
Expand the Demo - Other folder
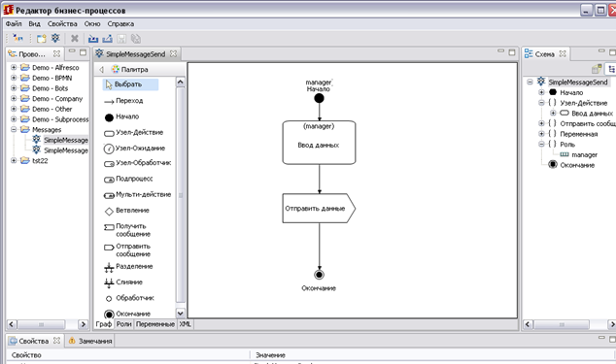[14, 109]
